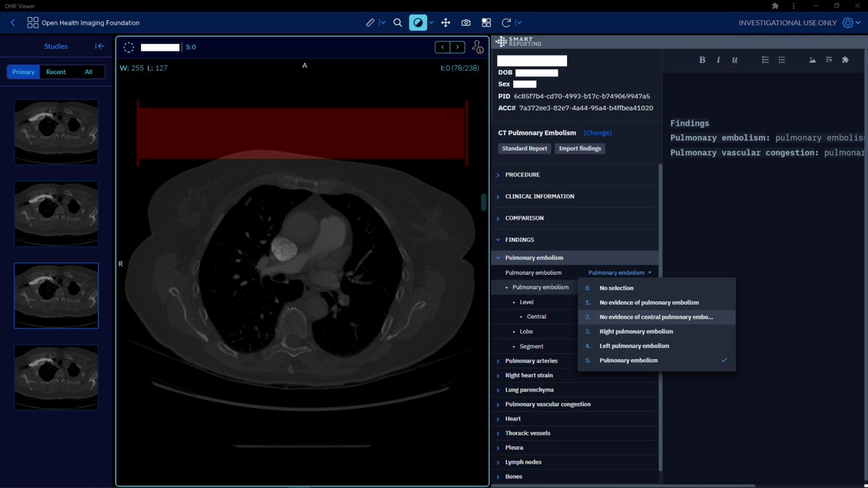Switch to the Recent studies tab

coord(56,72)
